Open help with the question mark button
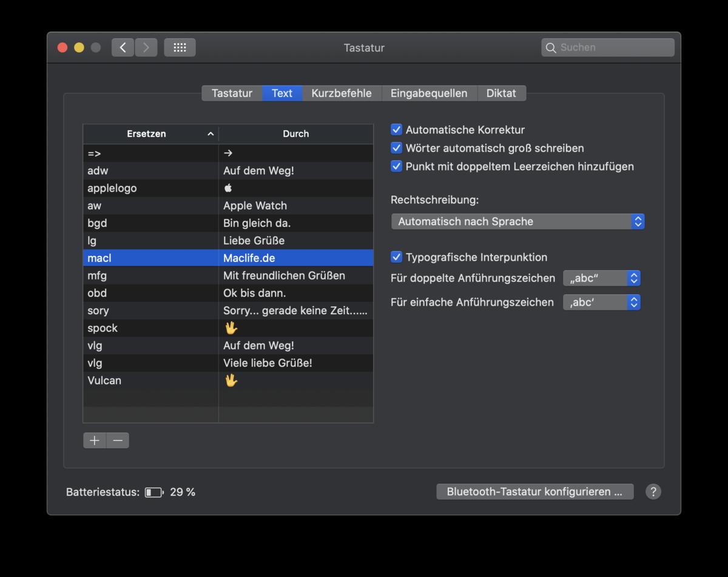This screenshot has height=577, width=728. pyautogui.click(x=653, y=491)
